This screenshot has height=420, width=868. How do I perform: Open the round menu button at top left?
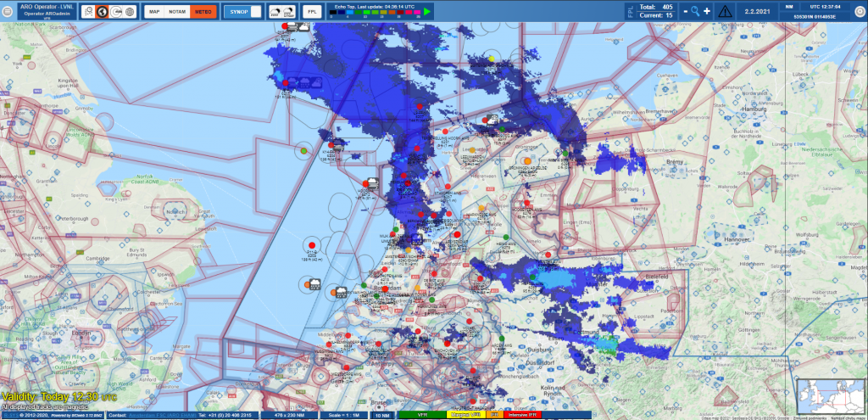pos(7,12)
